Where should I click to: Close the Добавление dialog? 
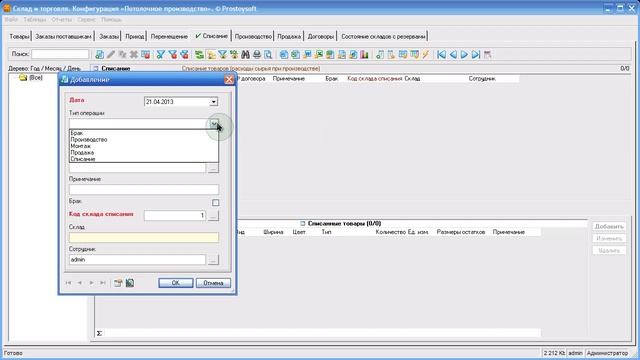click(x=229, y=80)
